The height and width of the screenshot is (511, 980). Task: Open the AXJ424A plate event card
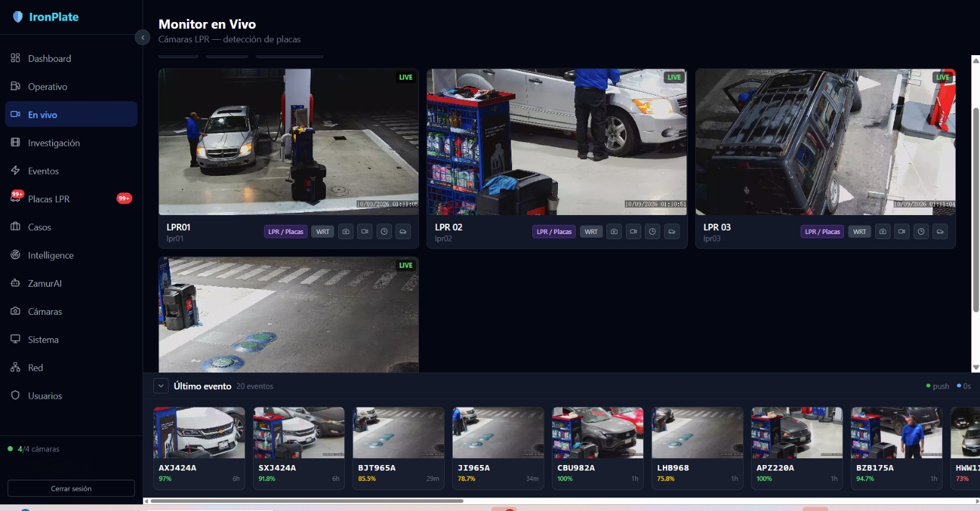click(199, 448)
